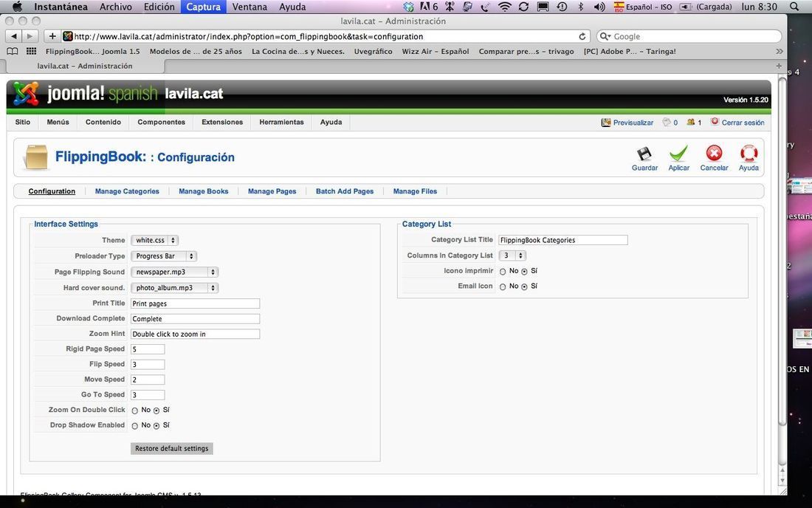Go to Manage Pages
812x508 pixels.
(x=272, y=191)
